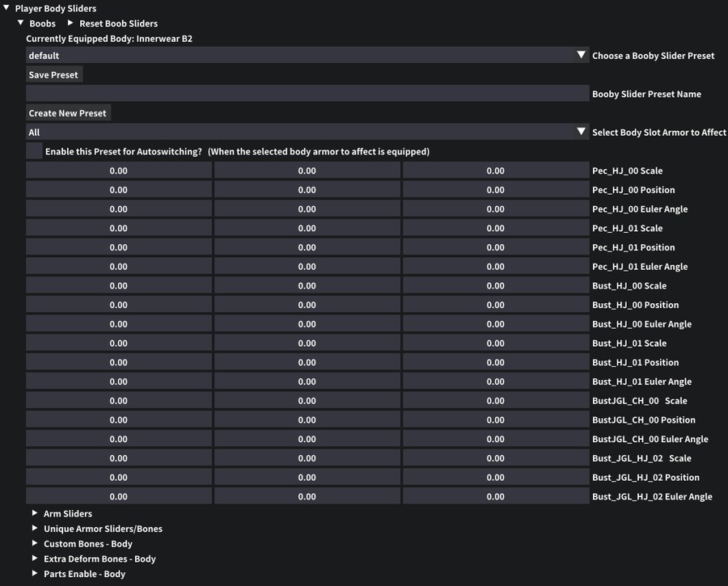
Task: Open the Booby Slider Preset dropdown
Action: coord(307,56)
